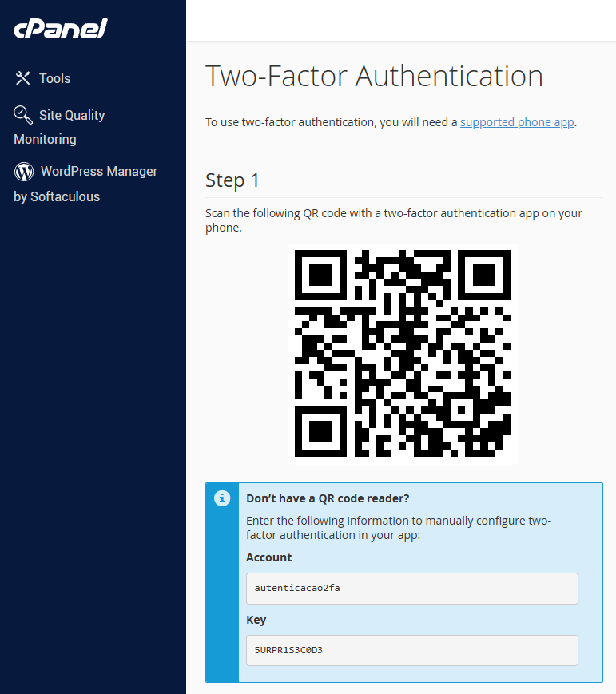Select the Key field with 5URPR1S3C0D3

tap(411, 650)
